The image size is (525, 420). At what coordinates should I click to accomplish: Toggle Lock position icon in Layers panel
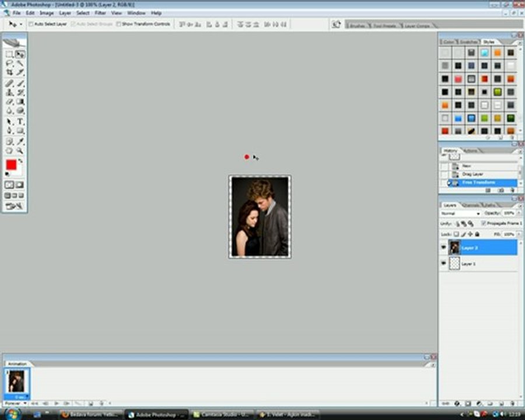(x=470, y=234)
